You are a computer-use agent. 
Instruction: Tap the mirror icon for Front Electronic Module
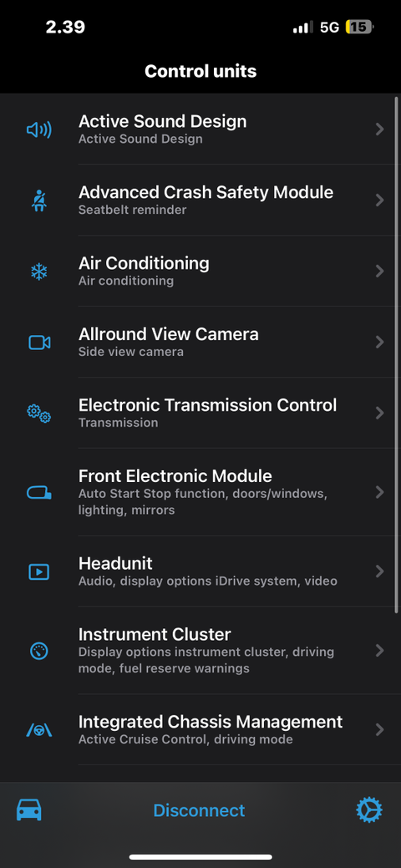38,492
